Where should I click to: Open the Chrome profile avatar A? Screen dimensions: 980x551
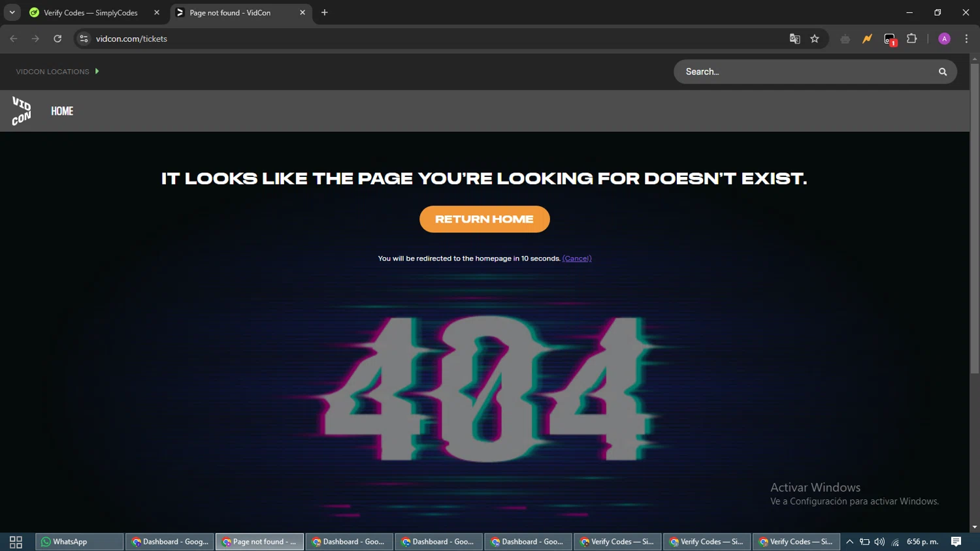pos(944,39)
